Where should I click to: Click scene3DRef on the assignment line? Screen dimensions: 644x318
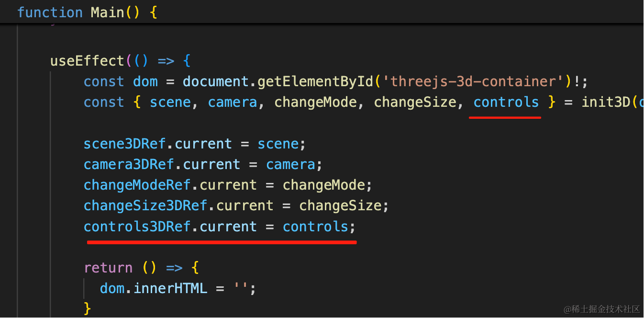pyautogui.click(x=125, y=144)
